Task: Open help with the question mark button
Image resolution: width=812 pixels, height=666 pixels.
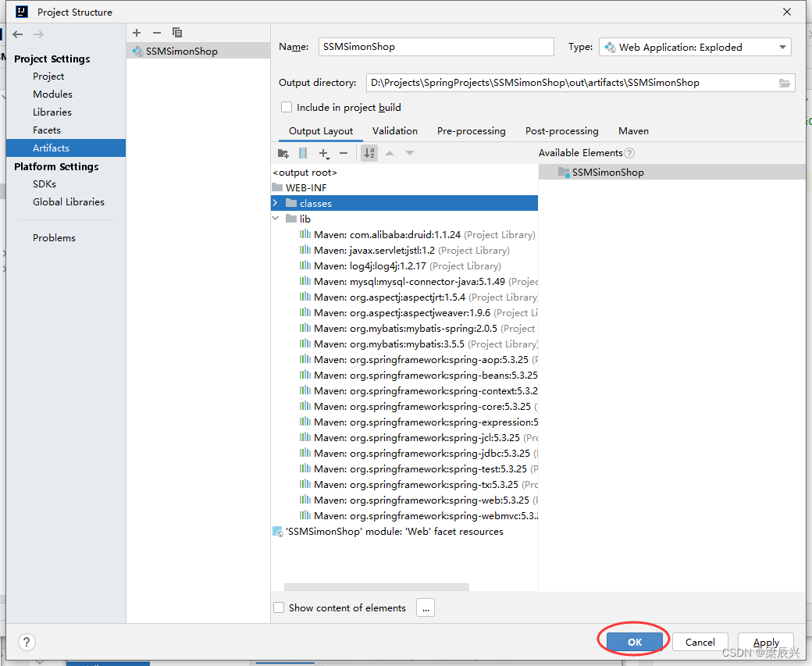Action: (27, 642)
